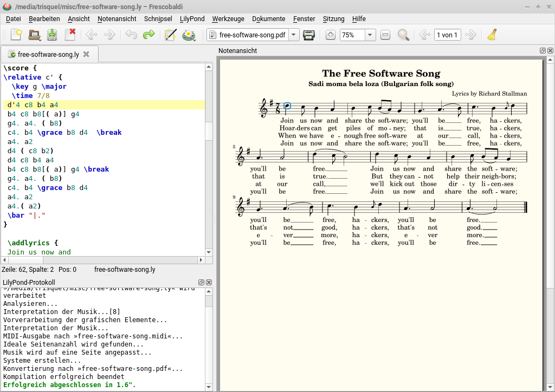
Task: Click the open file folder icon
Action: 34,35
